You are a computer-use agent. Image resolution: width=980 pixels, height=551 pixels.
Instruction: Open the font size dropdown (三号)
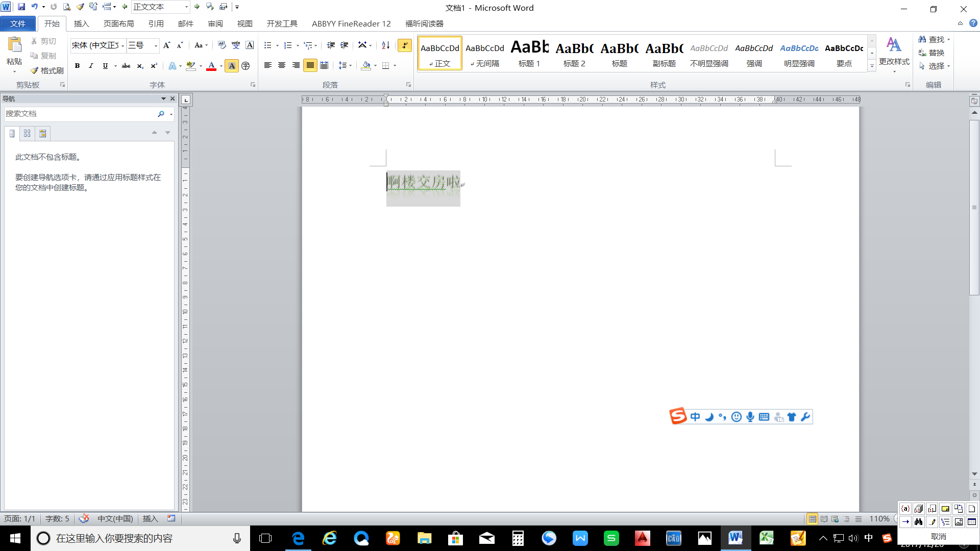click(x=156, y=45)
